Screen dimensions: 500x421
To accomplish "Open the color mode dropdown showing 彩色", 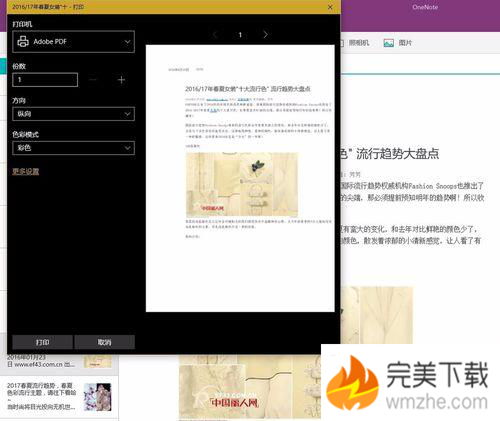I will click(x=73, y=148).
